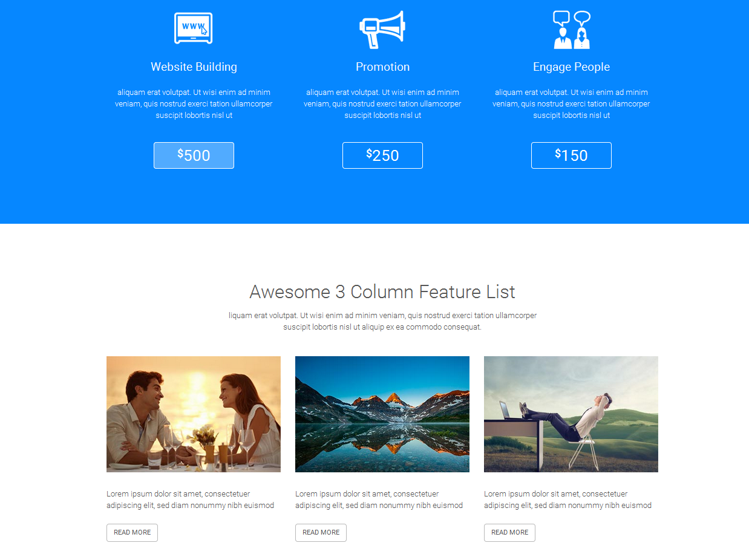Open the man relaxing at desk photo
Screen dimensions: 749x560
pos(571,414)
